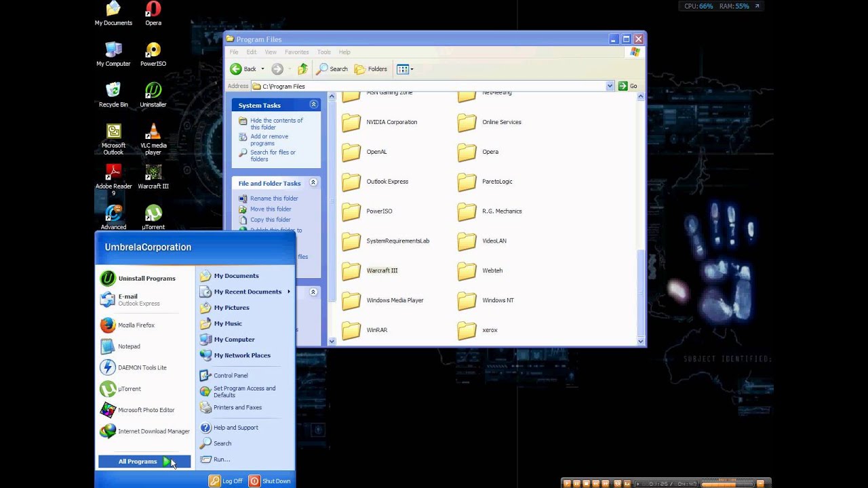Select the Uninstaller desktop icon
The image size is (868, 488).
tap(153, 95)
